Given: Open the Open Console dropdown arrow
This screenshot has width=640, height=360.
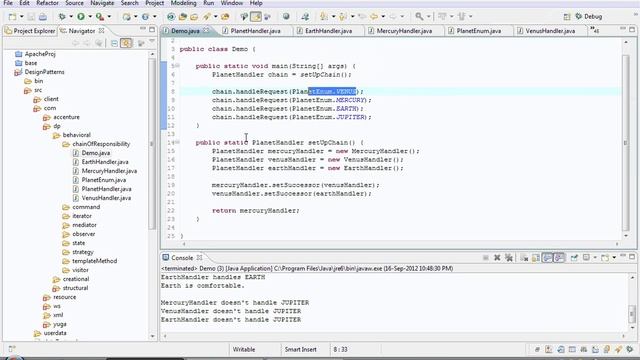Looking at the screenshot, I should (x=614, y=258).
